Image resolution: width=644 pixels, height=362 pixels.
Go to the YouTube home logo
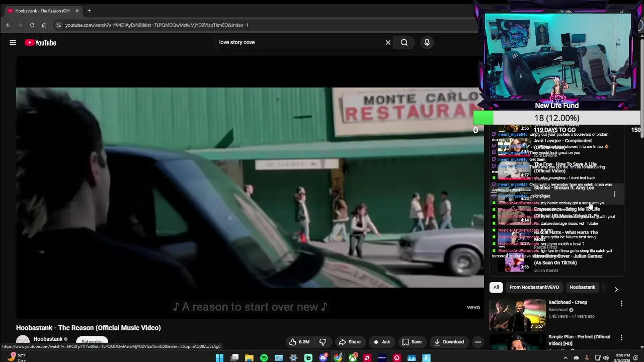pos(40,43)
